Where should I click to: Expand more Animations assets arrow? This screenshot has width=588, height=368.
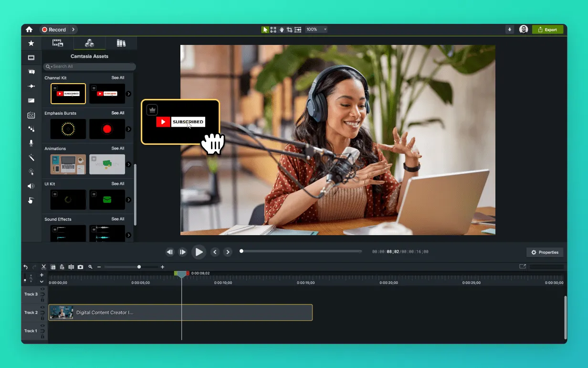pos(128,164)
